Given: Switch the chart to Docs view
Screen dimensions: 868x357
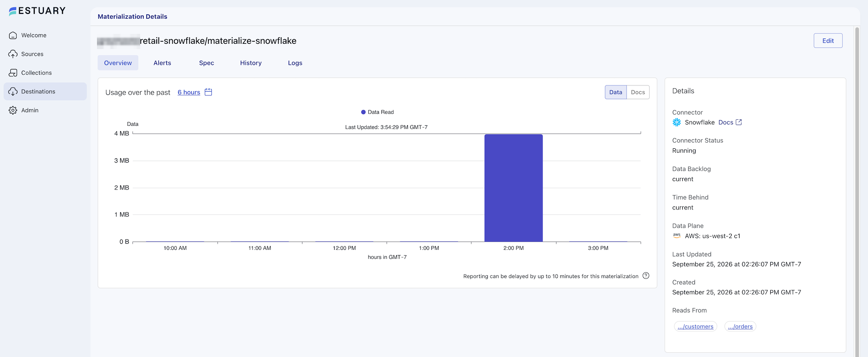Looking at the screenshot, I should (638, 92).
